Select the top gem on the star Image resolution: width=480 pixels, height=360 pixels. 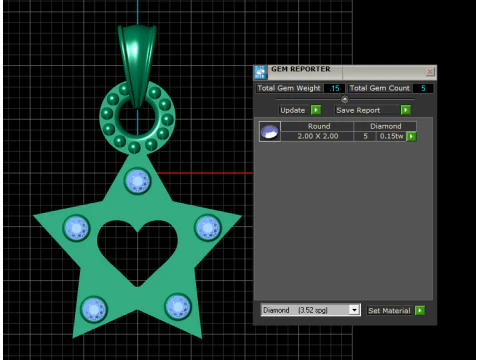138,181
